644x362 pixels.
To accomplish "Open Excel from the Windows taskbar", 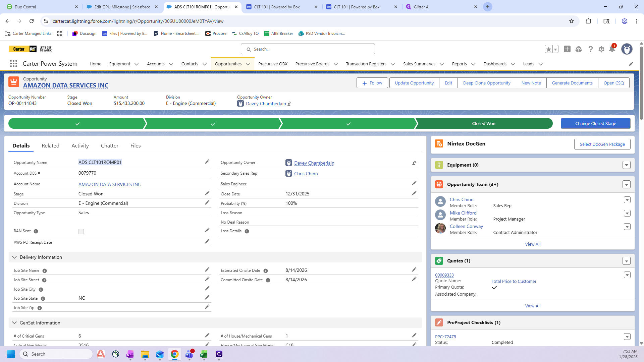I will click(204, 354).
